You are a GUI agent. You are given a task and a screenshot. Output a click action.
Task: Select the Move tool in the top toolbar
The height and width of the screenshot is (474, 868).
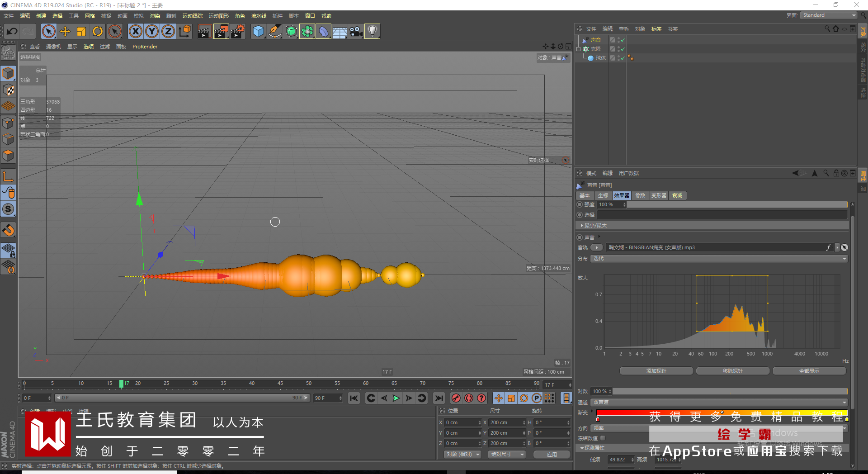coord(65,31)
